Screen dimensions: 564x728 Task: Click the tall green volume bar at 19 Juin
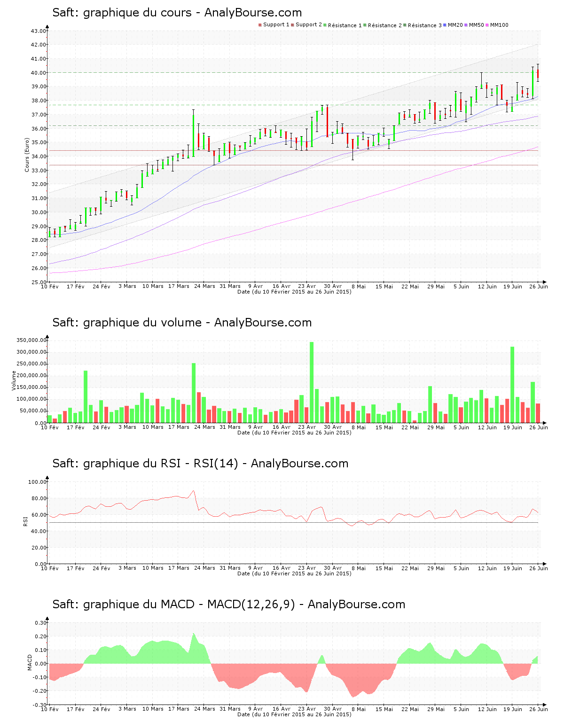click(512, 385)
